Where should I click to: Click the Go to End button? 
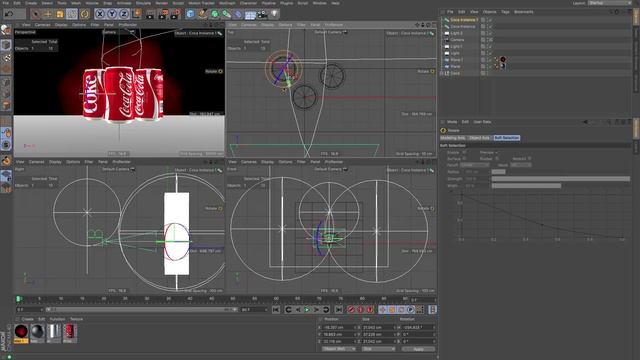click(338, 310)
